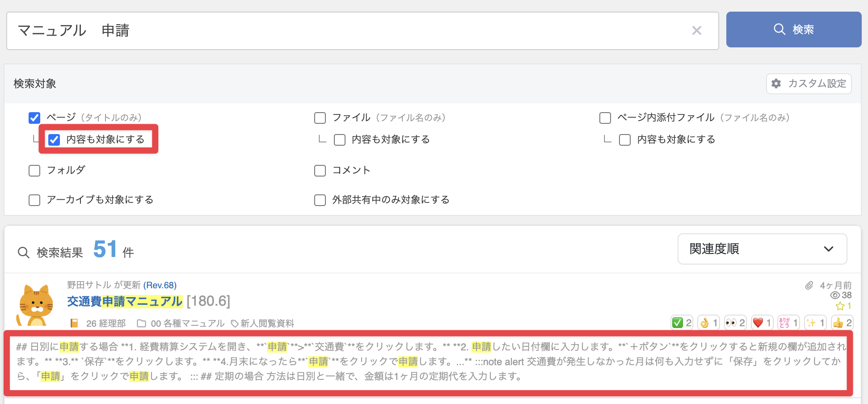Click the ありがとう reaction stamp

tap(788, 323)
